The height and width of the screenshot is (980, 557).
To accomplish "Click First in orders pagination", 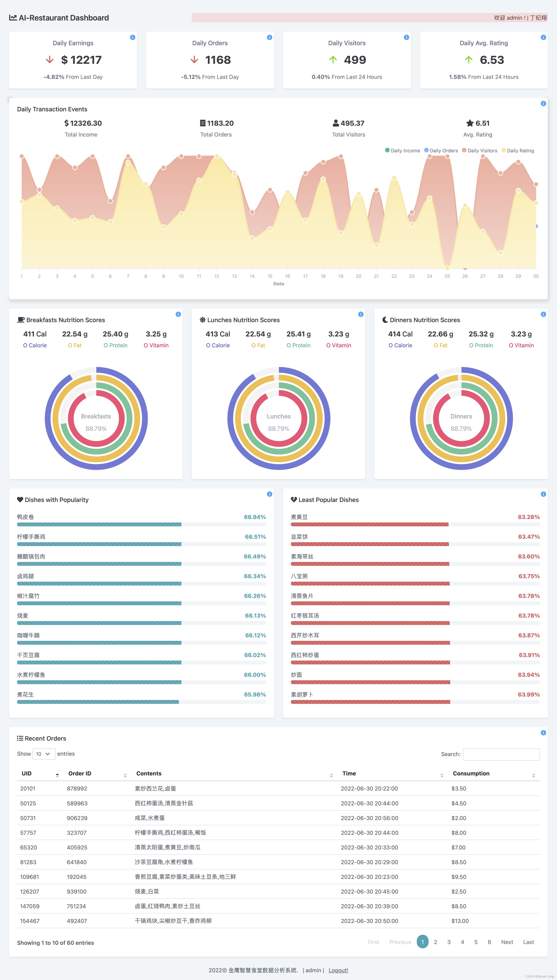I will [x=373, y=942].
